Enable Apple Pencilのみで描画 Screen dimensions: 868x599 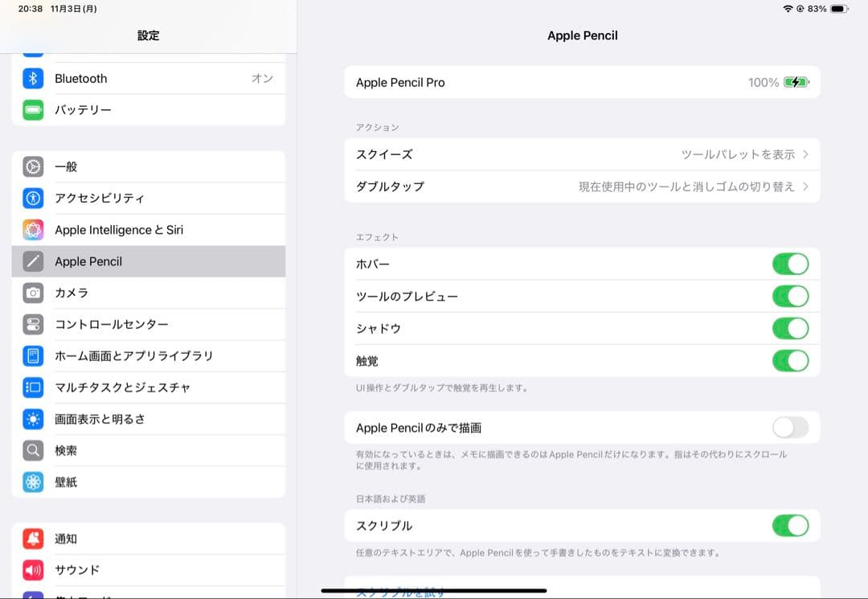791,427
